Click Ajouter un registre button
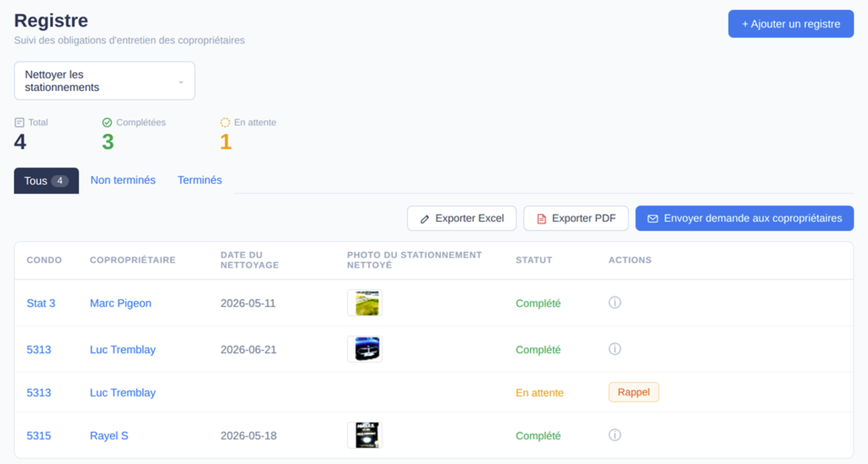 791,24
